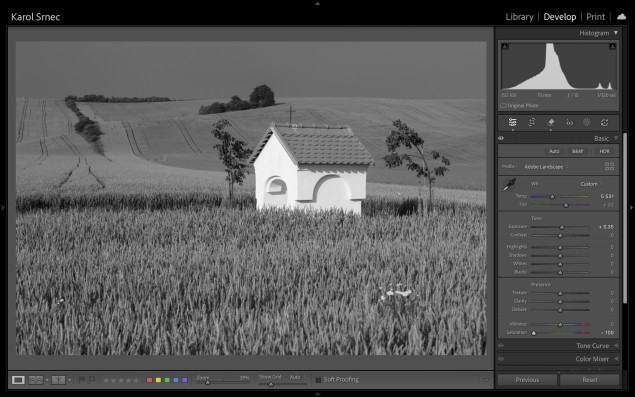Select the Red Eye correction tool
The height and width of the screenshot is (397, 635).
point(569,122)
